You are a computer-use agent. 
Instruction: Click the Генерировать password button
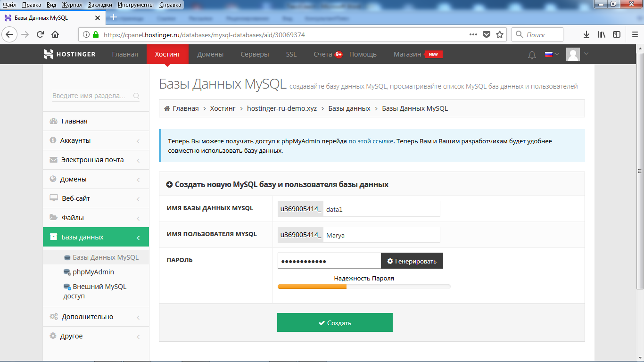click(x=412, y=261)
